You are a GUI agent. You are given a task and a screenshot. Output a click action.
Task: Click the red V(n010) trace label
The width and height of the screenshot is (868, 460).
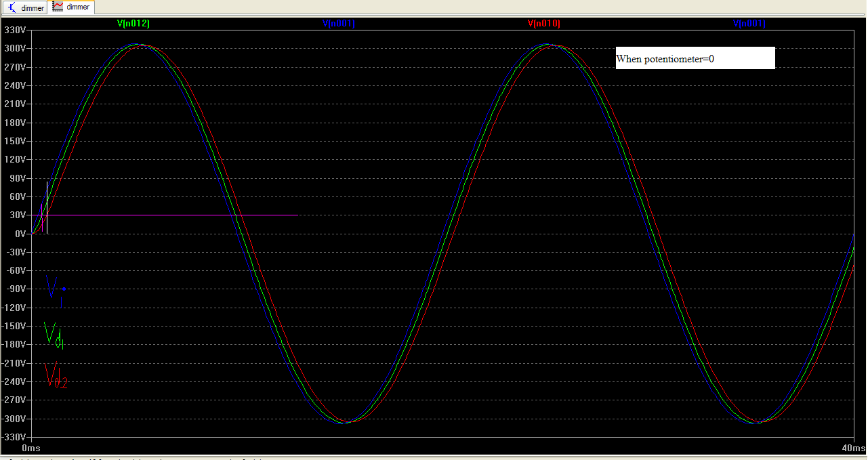[544, 23]
